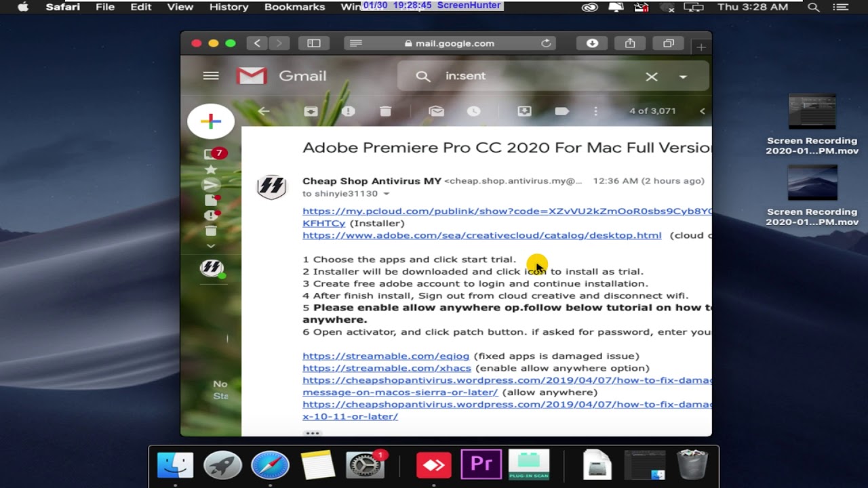Open the History menu

[x=229, y=7]
